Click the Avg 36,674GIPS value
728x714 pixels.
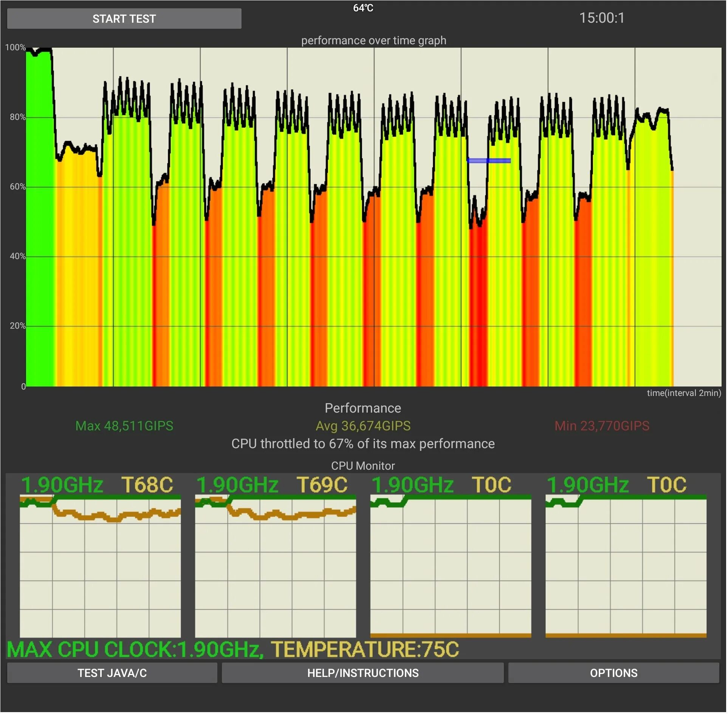click(x=364, y=427)
